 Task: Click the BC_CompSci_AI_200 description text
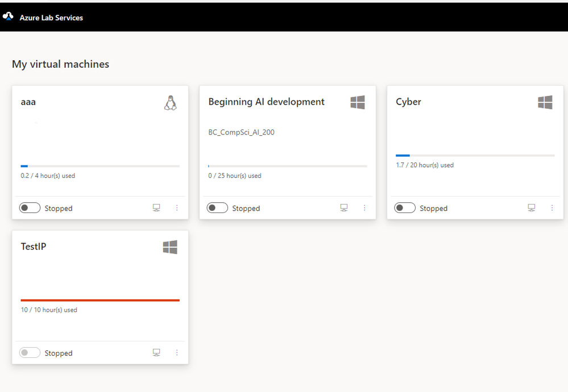tap(241, 132)
